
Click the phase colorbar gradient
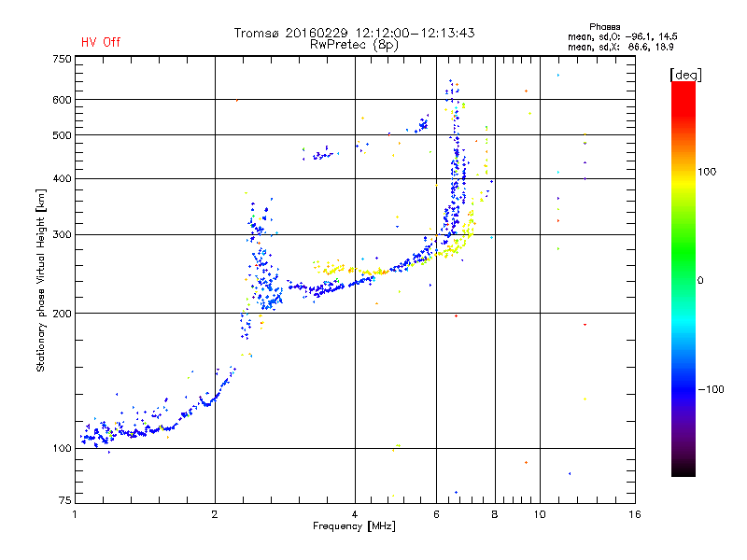coord(684,278)
